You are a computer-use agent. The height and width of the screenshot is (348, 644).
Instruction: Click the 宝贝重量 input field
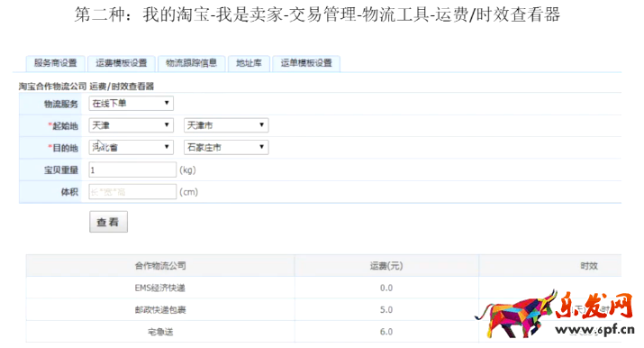pyautogui.click(x=132, y=169)
